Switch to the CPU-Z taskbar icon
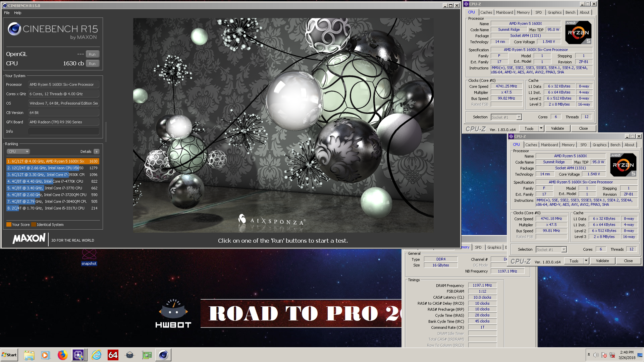Image resolution: width=644 pixels, height=362 pixels. point(78,355)
